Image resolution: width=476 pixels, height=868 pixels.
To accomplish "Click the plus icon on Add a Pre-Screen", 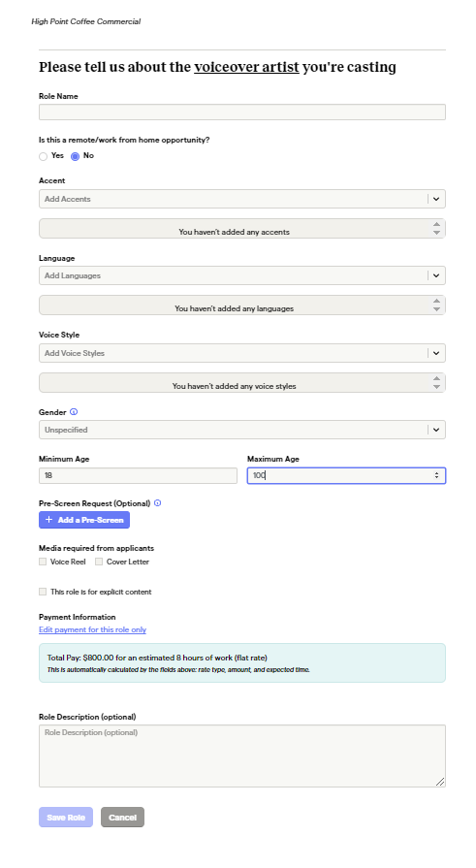I will (48, 520).
